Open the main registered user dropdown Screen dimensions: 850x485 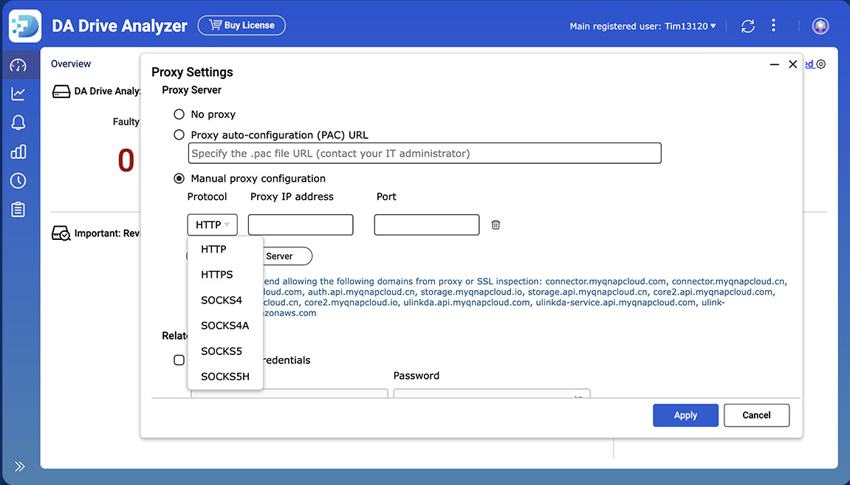coord(642,26)
